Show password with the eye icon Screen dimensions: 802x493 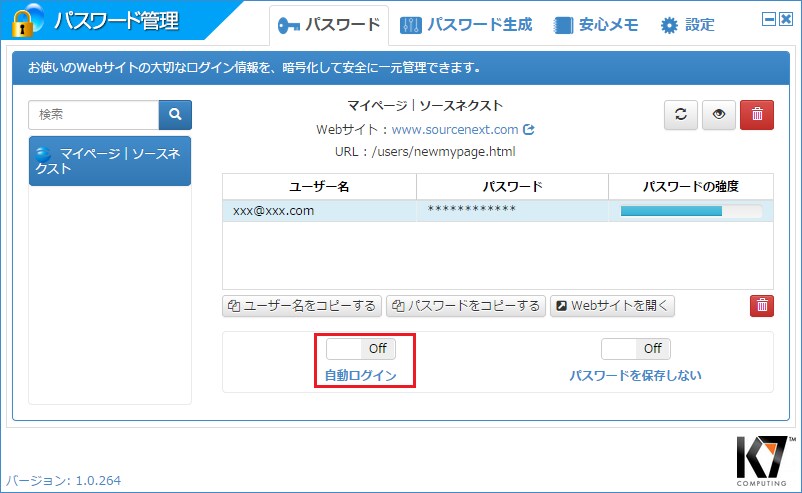719,115
